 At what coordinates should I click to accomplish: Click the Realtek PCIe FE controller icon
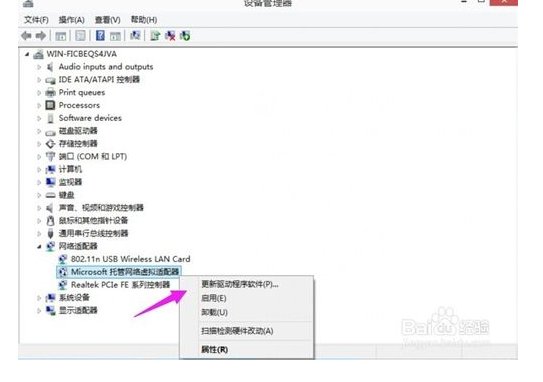coord(63,285)
